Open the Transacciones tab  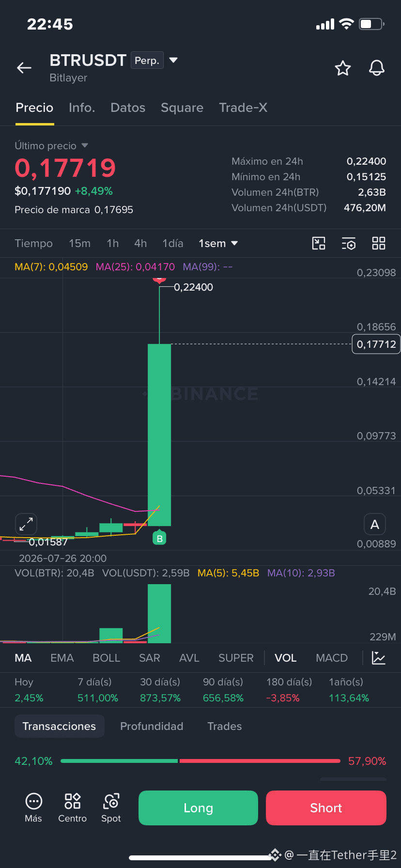tap(59, 726)
